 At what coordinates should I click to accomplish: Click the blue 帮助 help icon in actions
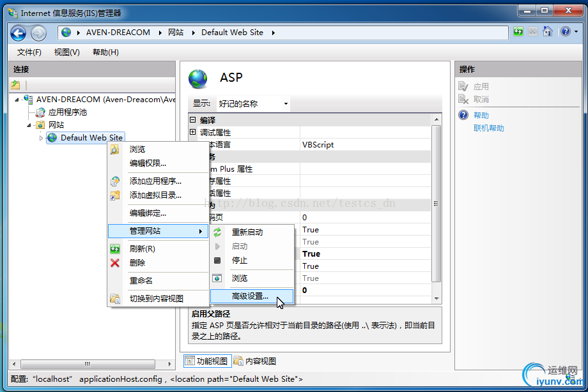(x=463, y=115)
